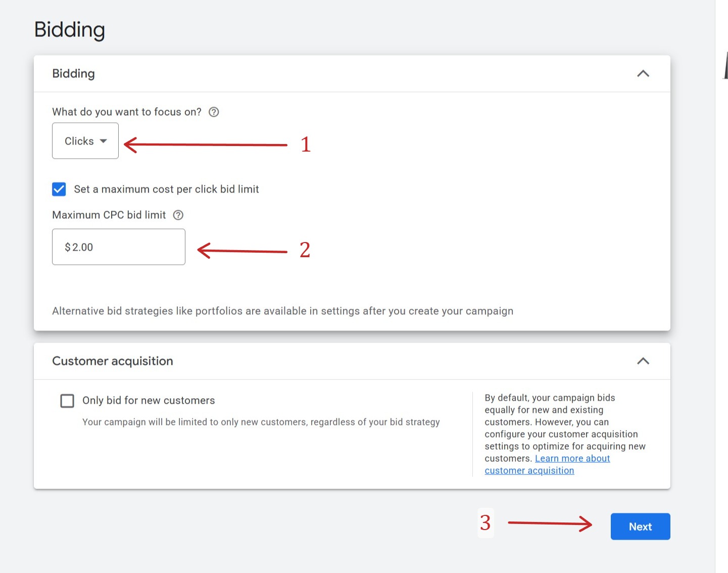Click the Bidding card header title
Screen dimensions: 728x573
tap(74, 74)
